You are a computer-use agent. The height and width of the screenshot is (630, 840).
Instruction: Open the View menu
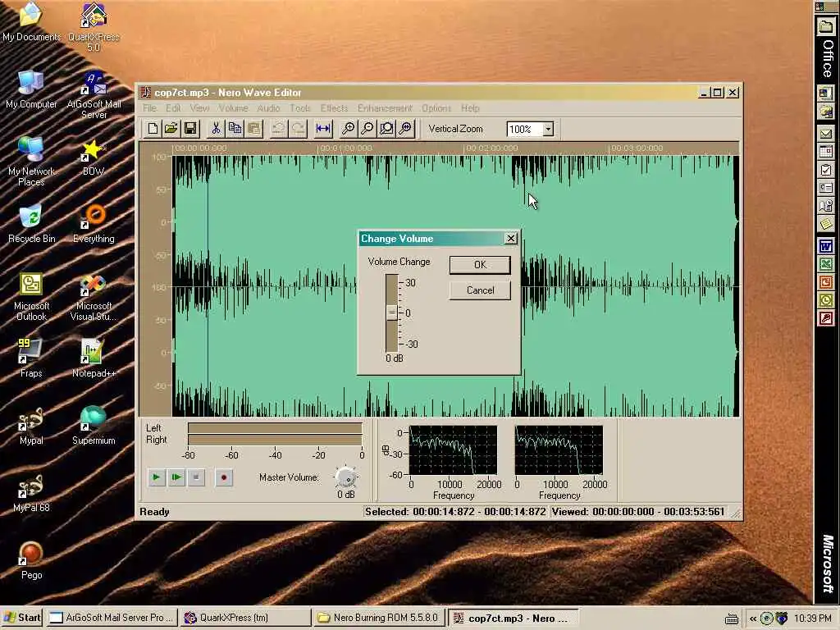click(199, 108)
